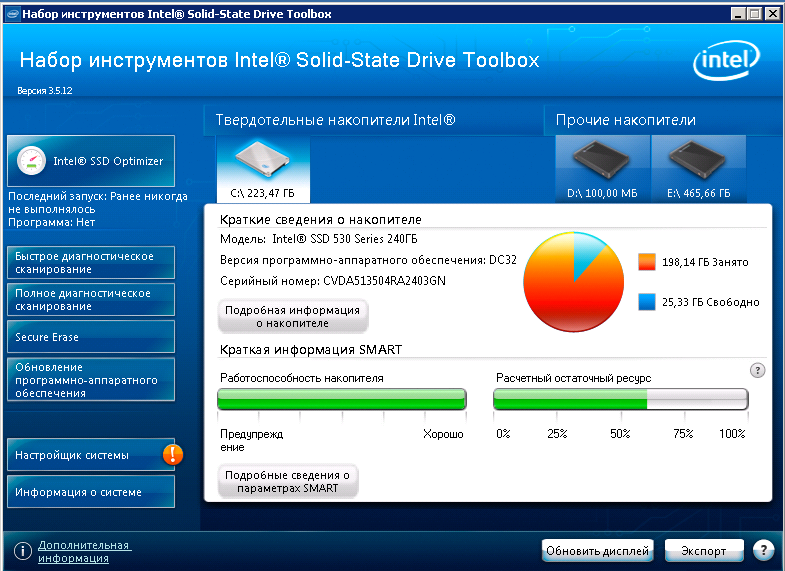This screenshot has height=571, width=785.
Task: Click the application icon in the title bar
Action: pyautogui.click(x=12, y=14)
